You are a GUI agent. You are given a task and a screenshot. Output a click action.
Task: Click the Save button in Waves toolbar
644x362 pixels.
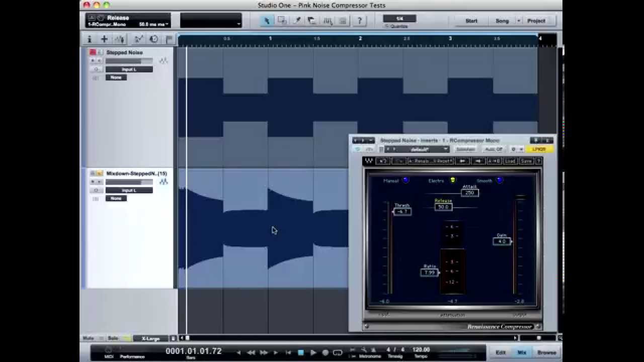(x=526, y=161)
